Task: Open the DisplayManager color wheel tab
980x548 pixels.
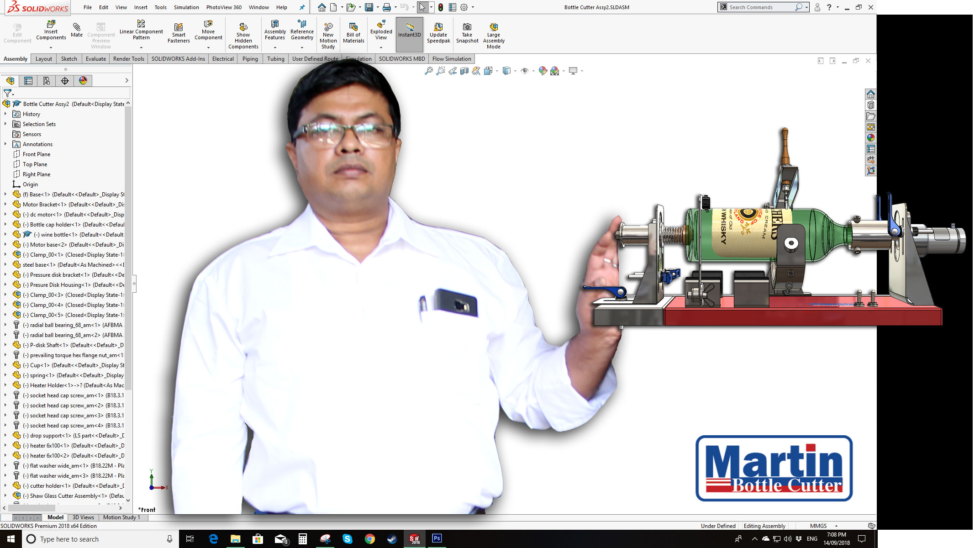Action: 83,81
